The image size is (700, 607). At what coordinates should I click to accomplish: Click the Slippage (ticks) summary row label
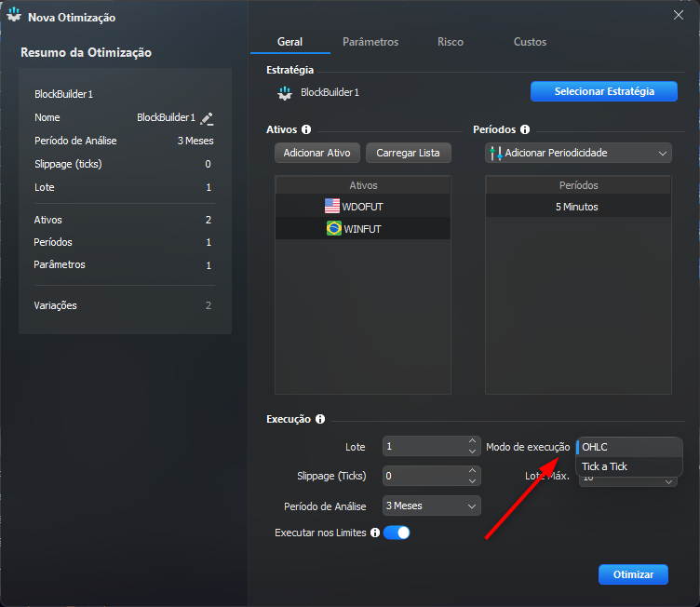pos(68,164)
